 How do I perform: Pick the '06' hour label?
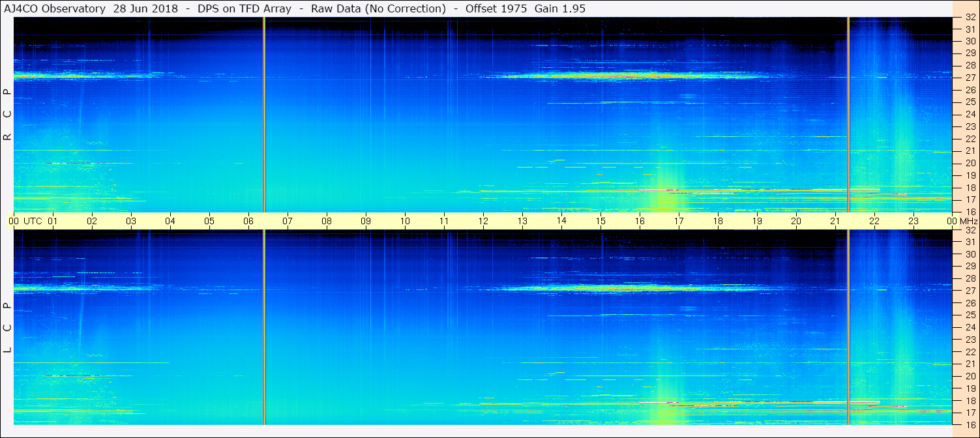[x=248, y=221]
